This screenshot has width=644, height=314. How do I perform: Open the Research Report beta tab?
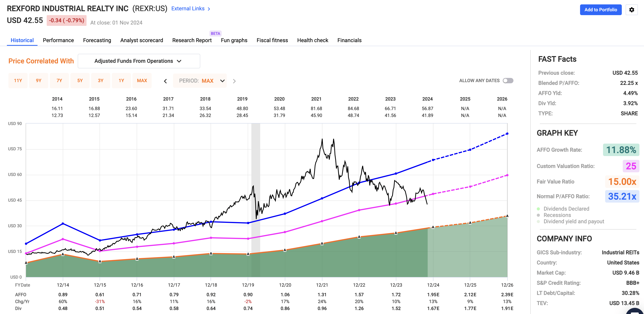[192, 40]
